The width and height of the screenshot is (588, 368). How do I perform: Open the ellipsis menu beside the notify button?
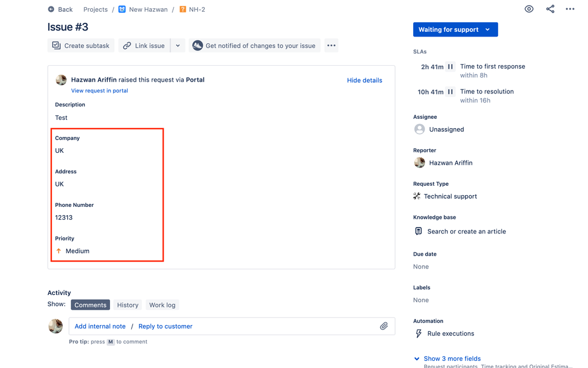tap(331, 45)
